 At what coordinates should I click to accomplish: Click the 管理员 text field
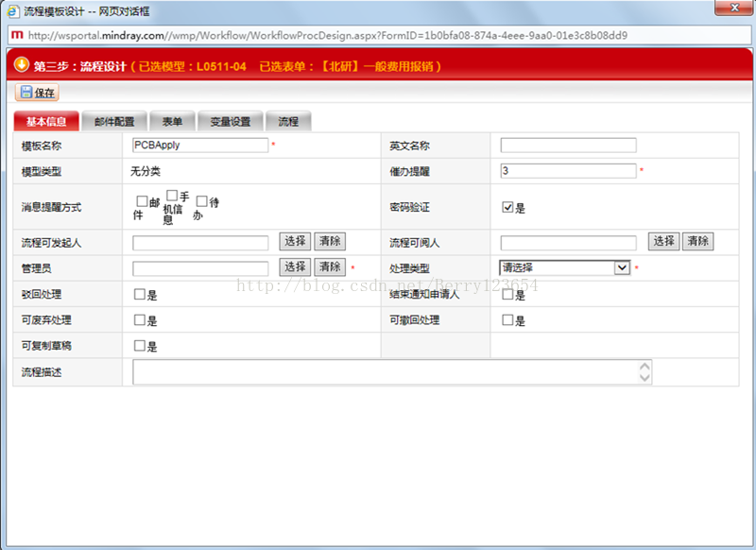[200, 268]
